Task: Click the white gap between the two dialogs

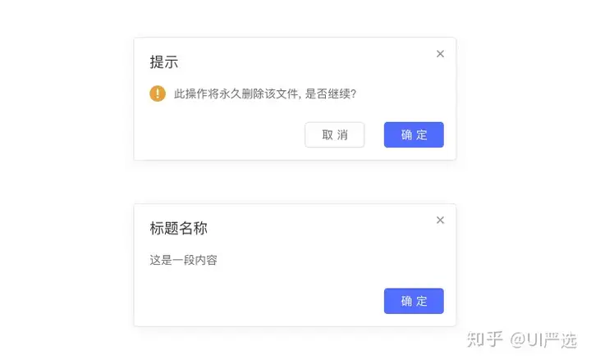Action: [x=295, y=182]
